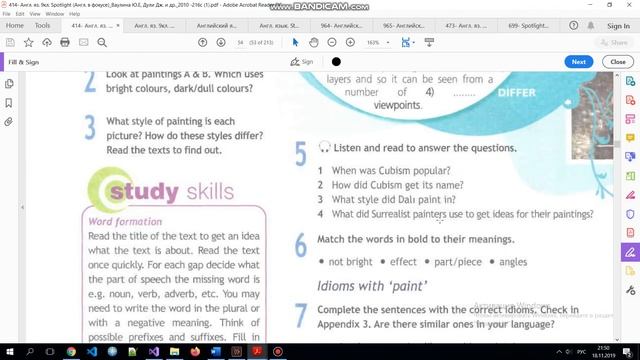The image size is (640, 360).
Task: Select the arrow Selection tool
Action: tap(295, 42)
